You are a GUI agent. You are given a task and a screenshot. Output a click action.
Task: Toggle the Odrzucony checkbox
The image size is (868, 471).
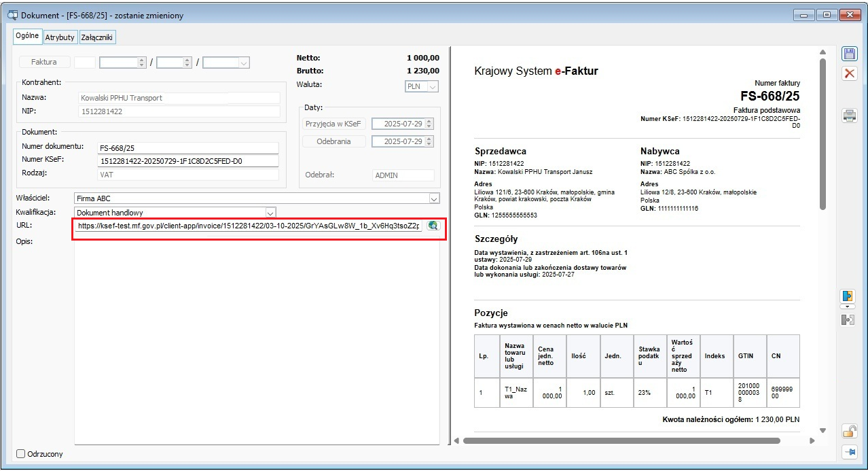(20, 453)
